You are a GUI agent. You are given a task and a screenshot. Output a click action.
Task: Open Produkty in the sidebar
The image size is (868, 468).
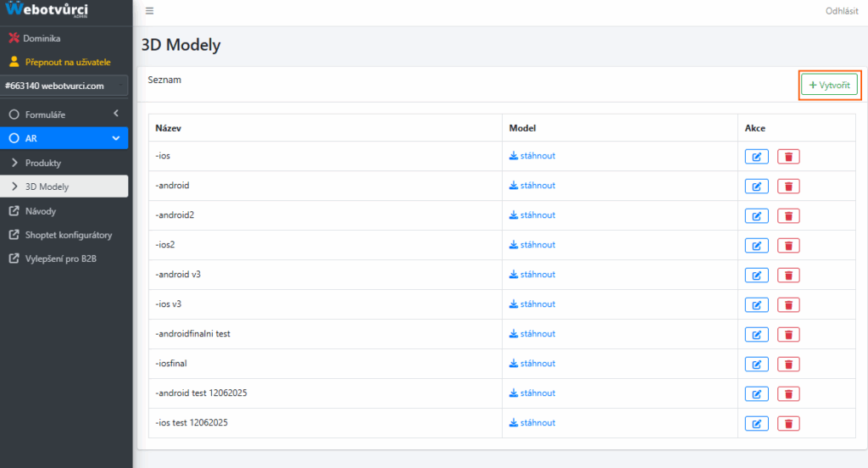point(64,163)
